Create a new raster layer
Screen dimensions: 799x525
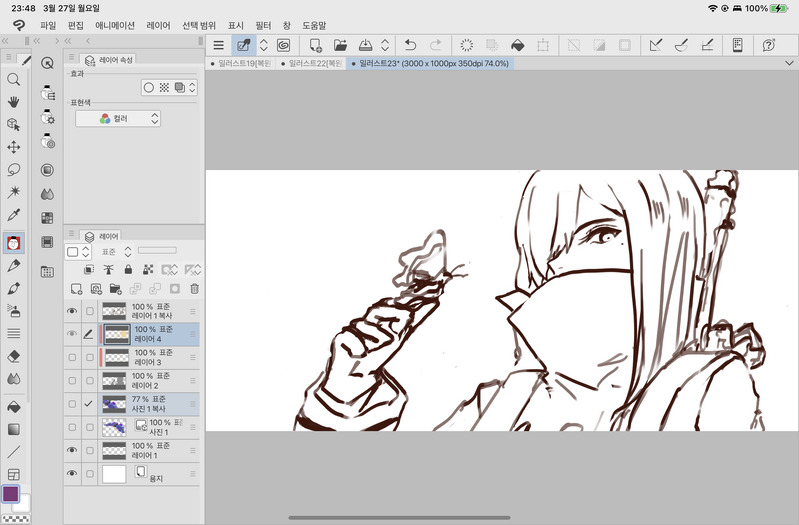pyautogui.click(x=74, y=289)
